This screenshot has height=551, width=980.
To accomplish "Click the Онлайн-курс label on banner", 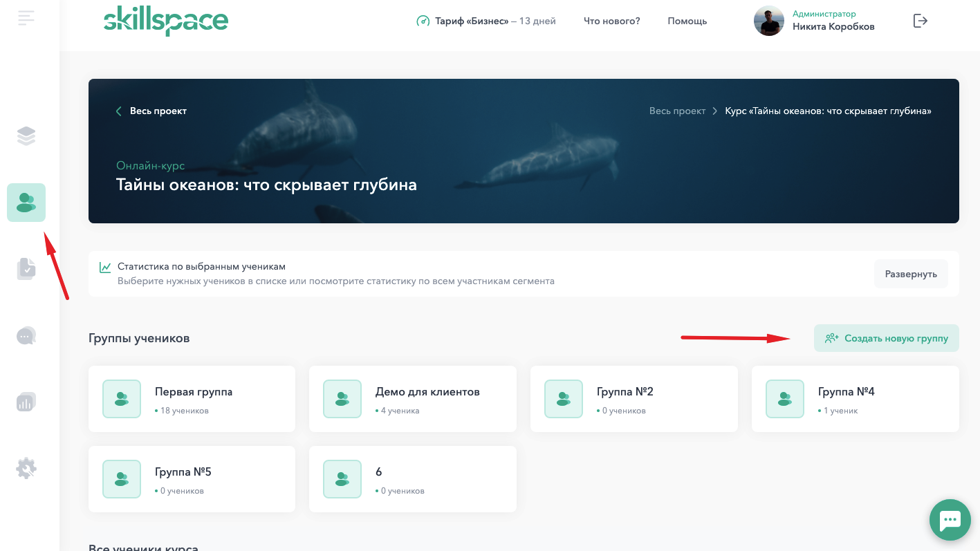I will (x=150, y=166).
